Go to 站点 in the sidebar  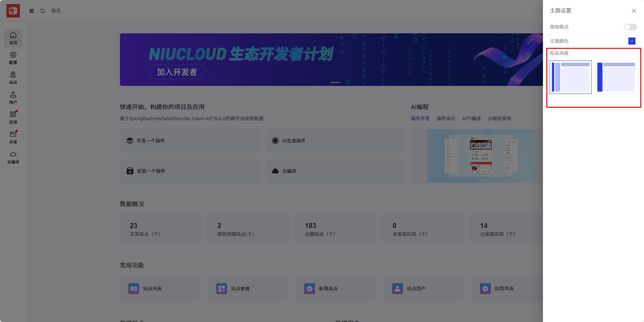click(13, 78)
